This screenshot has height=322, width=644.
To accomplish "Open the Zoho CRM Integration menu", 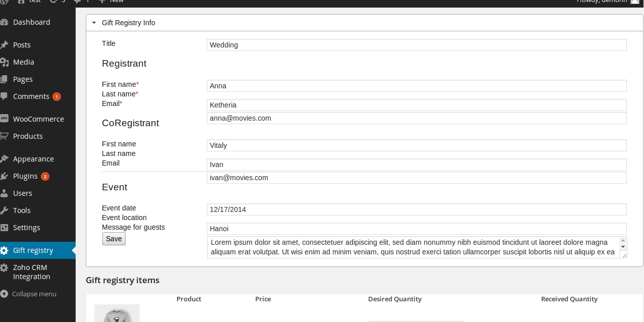I will click(31, 272).
